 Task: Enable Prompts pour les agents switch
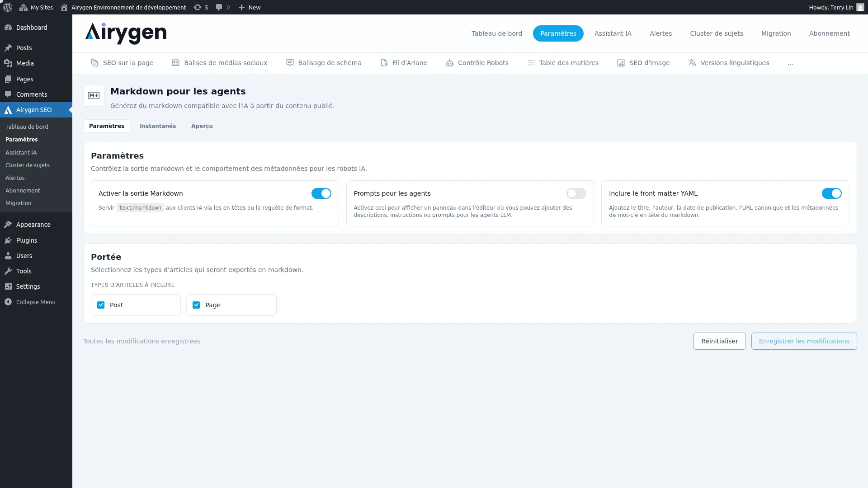pos(576,193)
